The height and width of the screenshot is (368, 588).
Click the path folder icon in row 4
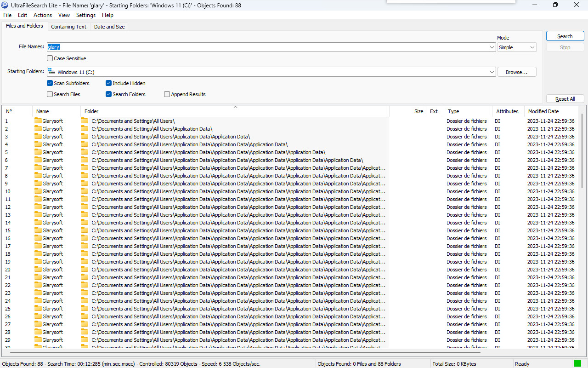[85, 144]
